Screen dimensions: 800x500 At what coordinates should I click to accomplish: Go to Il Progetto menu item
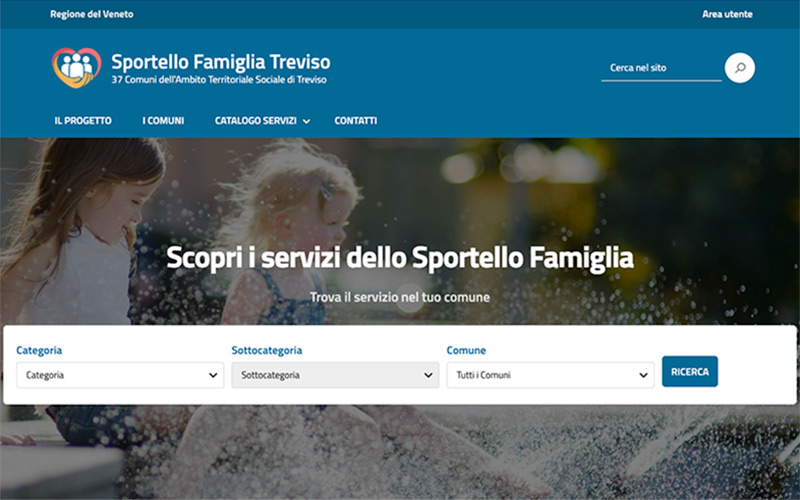[83, 121]
